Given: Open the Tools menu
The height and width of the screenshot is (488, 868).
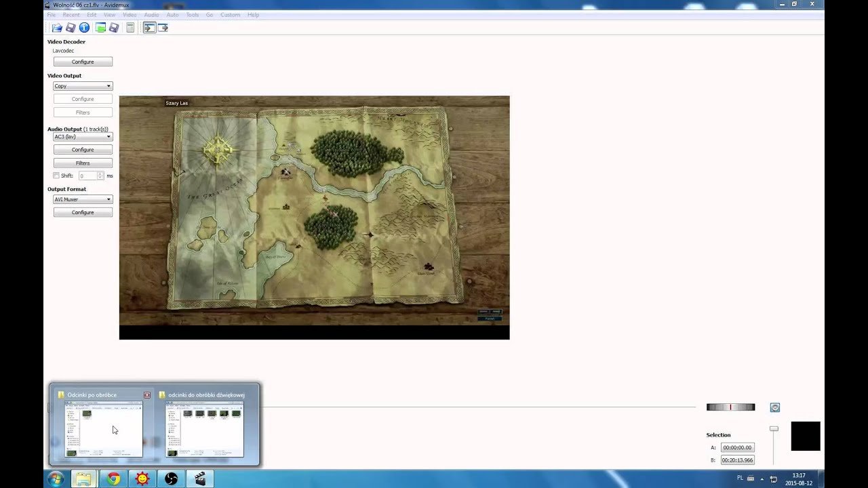Looking at the screenshot, I should click(x=193, y=15).
